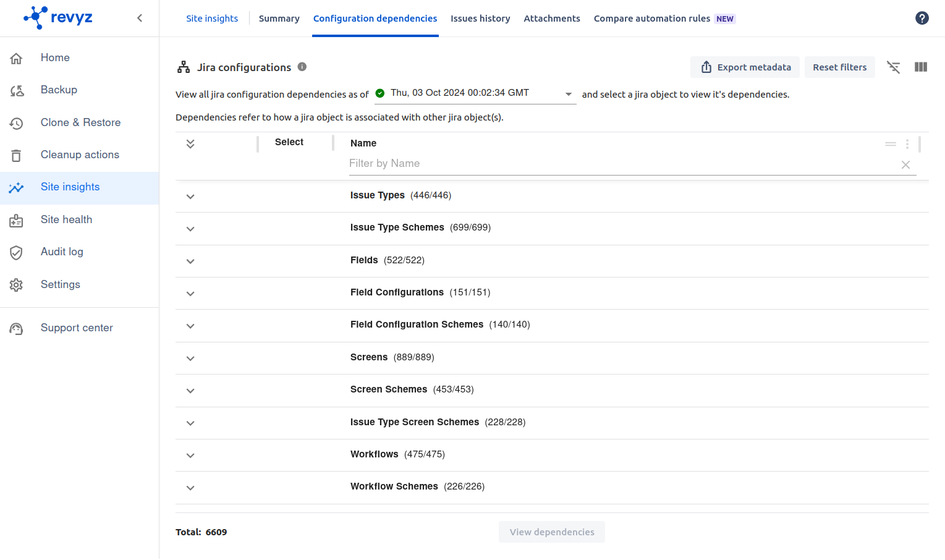Switch to the Summary tab
Screen dimensions: 945x560
click(x=279, y=19)
